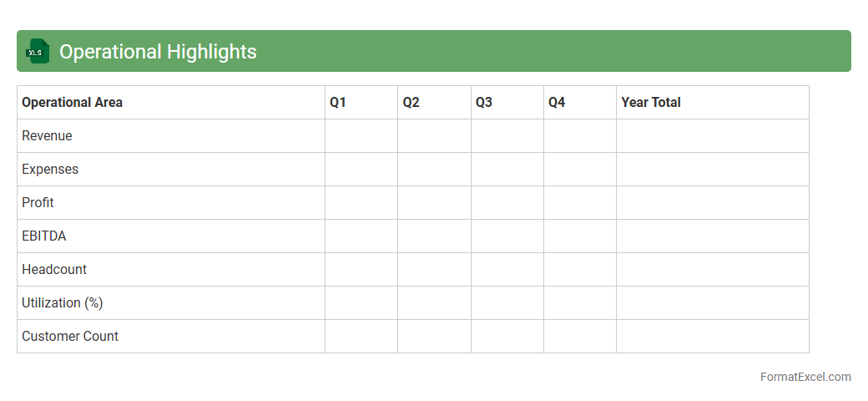Click the XLS file icon
Image resolution: width=868 pixels, height=401 pixels.
pos(38,51)
